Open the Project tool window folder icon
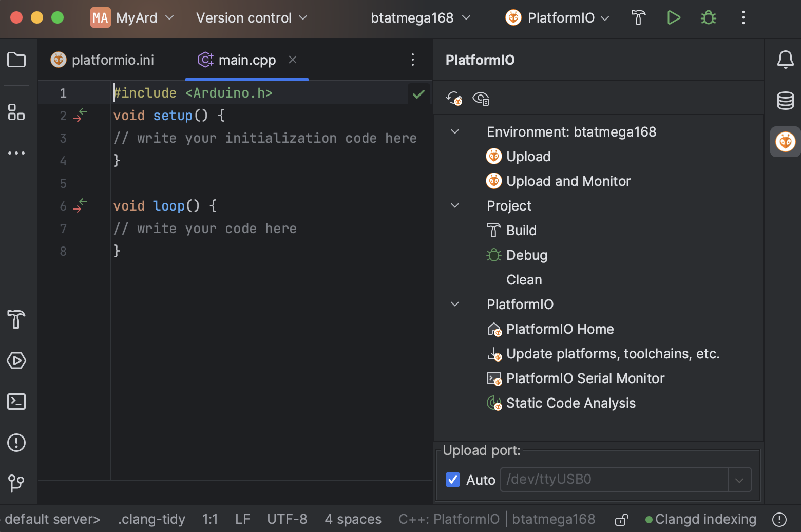 tap(16, 60)
